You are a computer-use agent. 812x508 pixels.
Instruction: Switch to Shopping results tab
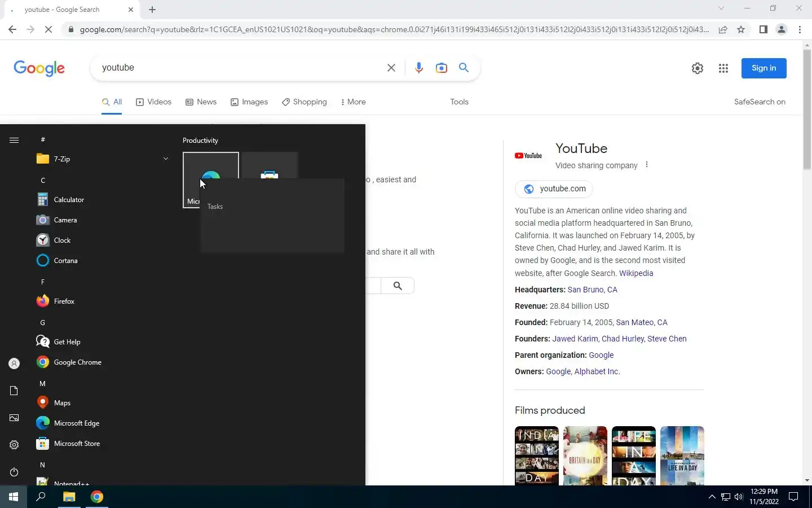(304, 102)
